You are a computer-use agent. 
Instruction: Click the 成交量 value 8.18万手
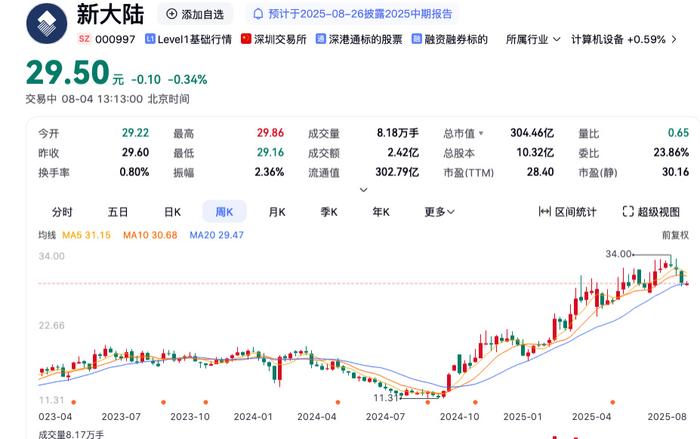click(397, 133)
